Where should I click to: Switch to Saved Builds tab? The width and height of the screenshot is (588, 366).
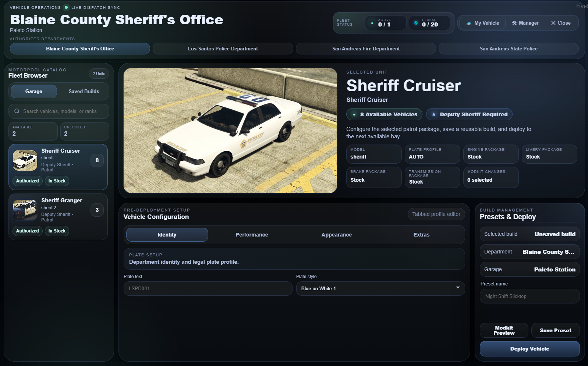pos(84,91)
